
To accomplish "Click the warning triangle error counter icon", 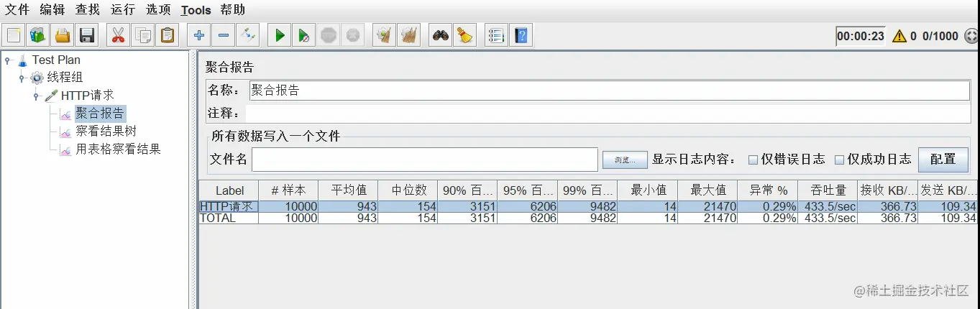I will (x=899, y=36).
